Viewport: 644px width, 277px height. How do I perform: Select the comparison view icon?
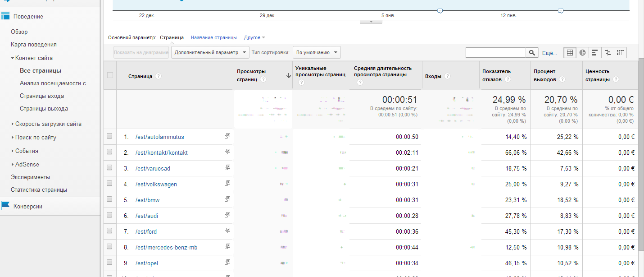[608, 52]
